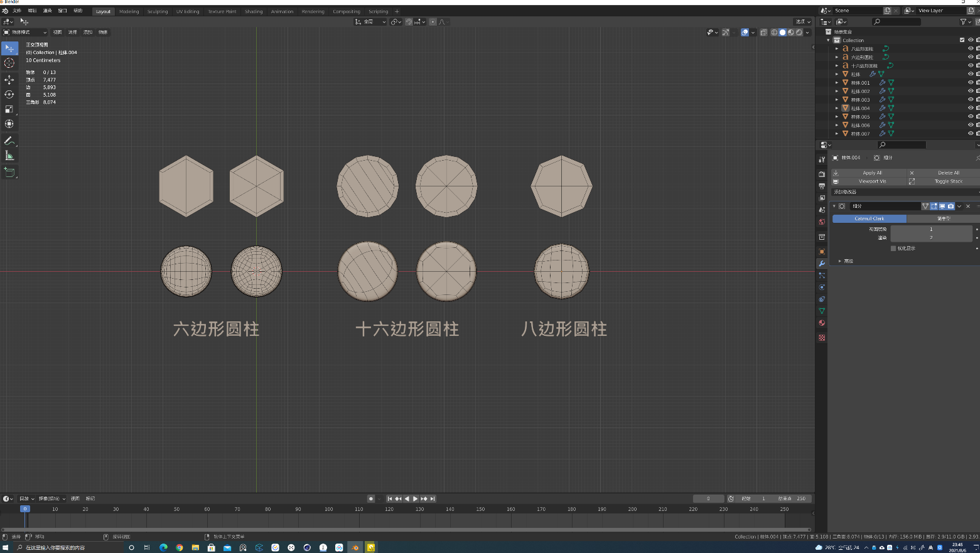Toggle modifier viewport display monitor button
Screen dimensions: 980x553
[942, 206]
